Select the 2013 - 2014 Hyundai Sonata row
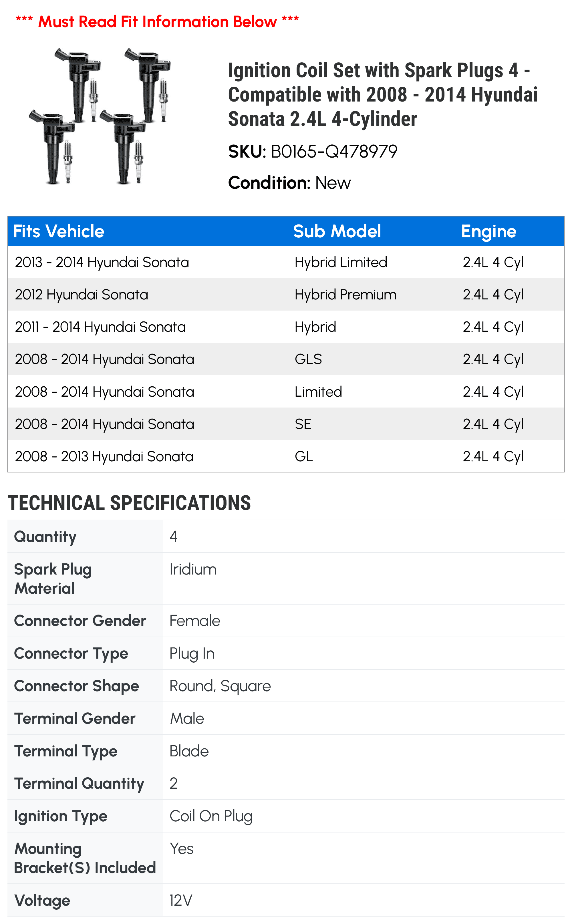The width and height of the screenshot is (572, 924). [286, 262]
